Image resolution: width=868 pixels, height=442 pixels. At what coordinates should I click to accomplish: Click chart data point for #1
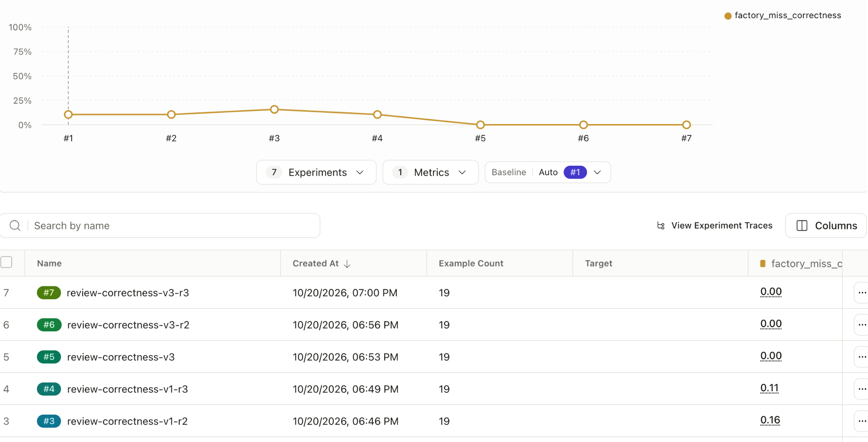point(68,115)
